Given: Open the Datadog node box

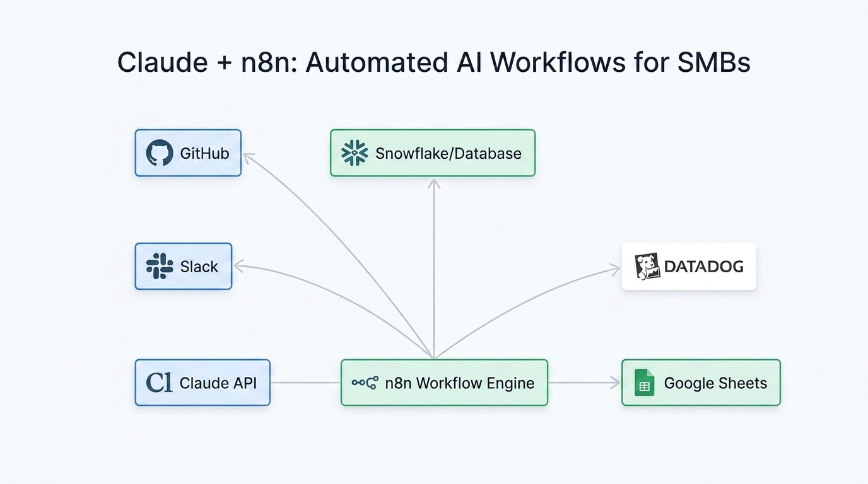Looking at the screenshot, I should click(x=689, y=267).
